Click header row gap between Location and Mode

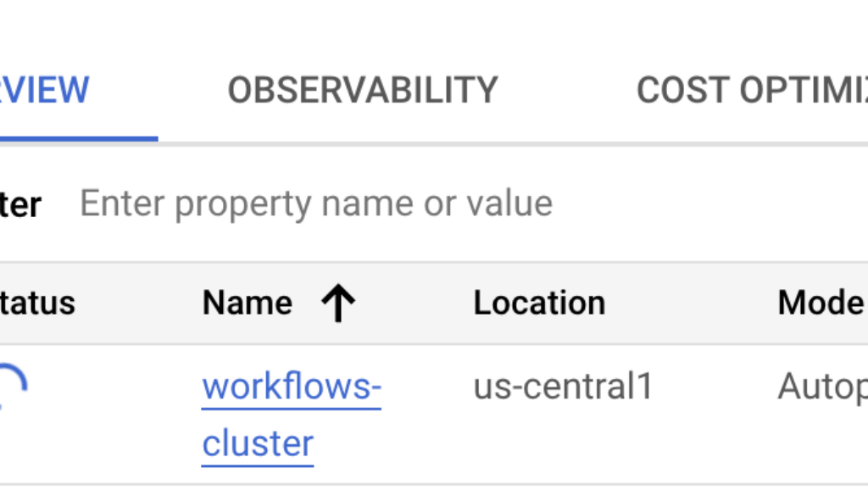pyautogui.click(x=691, y=303)
